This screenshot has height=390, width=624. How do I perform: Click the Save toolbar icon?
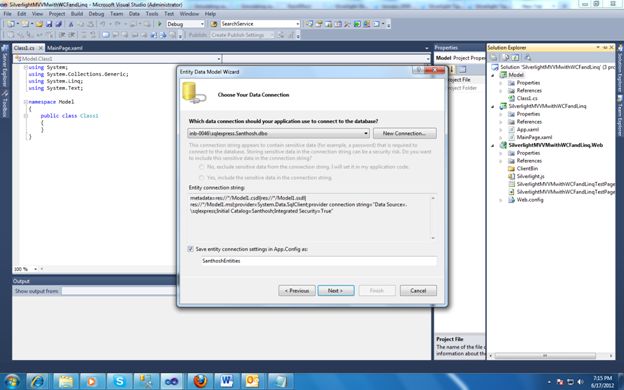(x=49, y=24)
